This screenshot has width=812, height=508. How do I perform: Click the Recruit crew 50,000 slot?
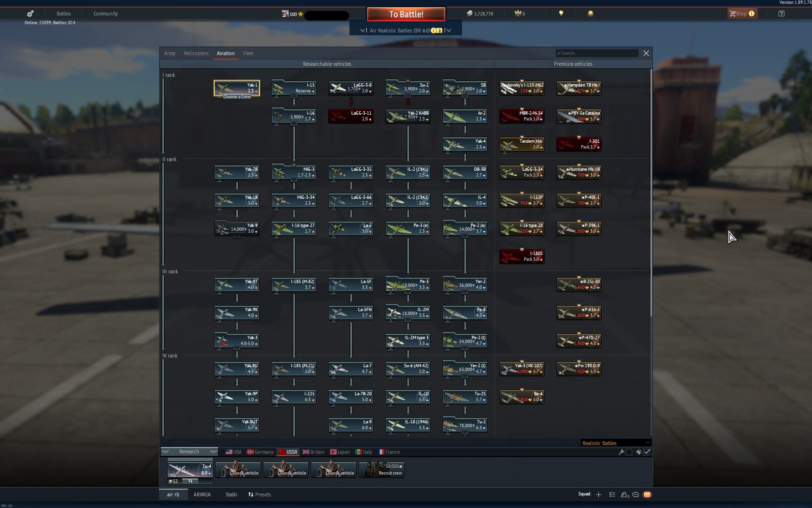pos(381,469)
